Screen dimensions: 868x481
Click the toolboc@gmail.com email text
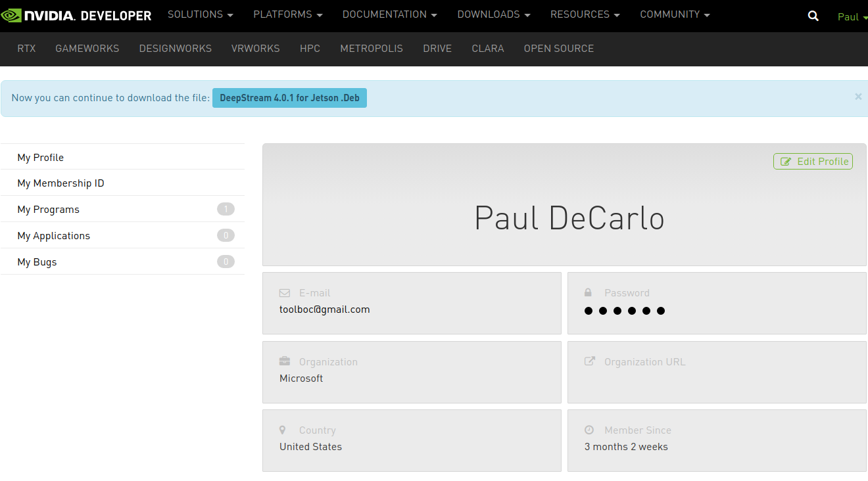click(x=325, y=309)
